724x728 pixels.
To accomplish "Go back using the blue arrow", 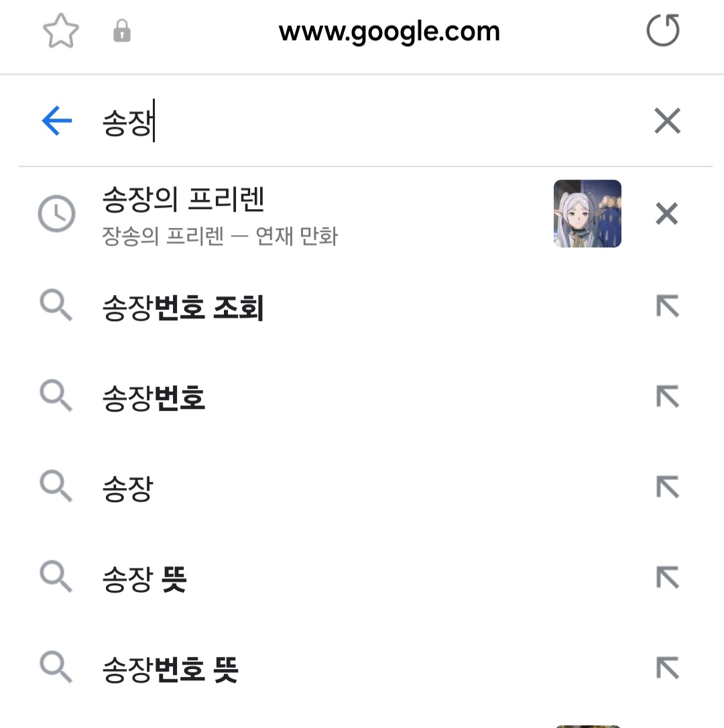I will [x=57, y=121].
